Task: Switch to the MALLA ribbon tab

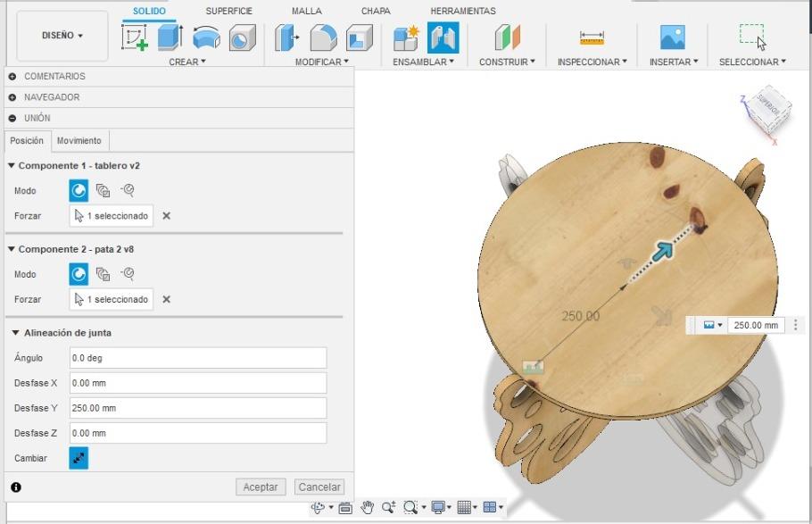Action: tap(307, 11)
